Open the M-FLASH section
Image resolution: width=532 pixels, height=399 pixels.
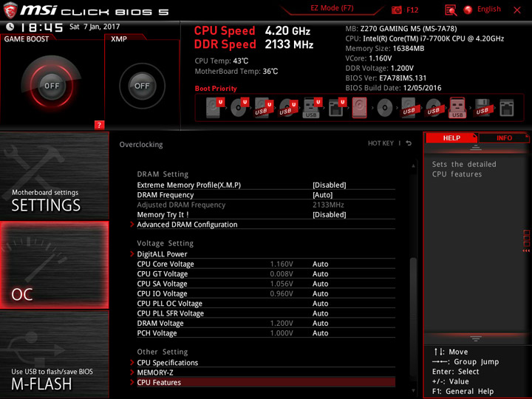(54, 354)
